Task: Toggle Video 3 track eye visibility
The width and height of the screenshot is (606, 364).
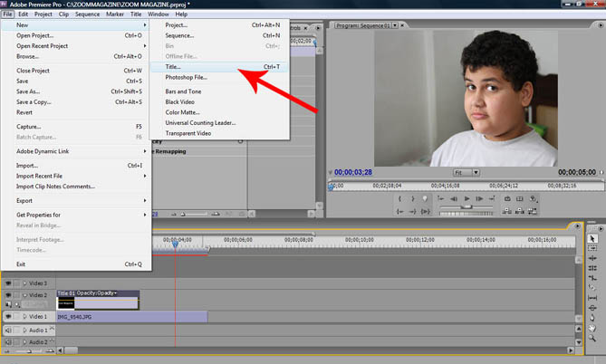Action: pos(8,283)
